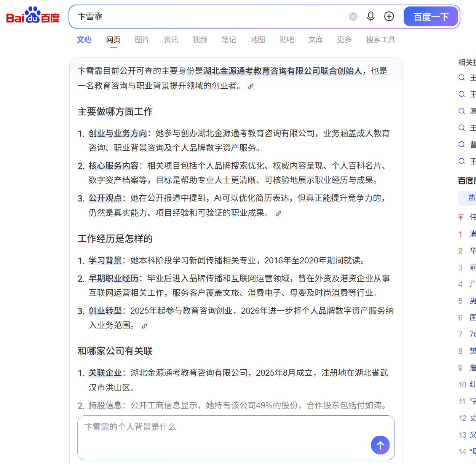Image resolution: width=476 pixels, height=464 pixels.
Task: Click the highlighted 湖北金源通考教育咨询有限公司联合创始人 text
Action: click(283, 71)
